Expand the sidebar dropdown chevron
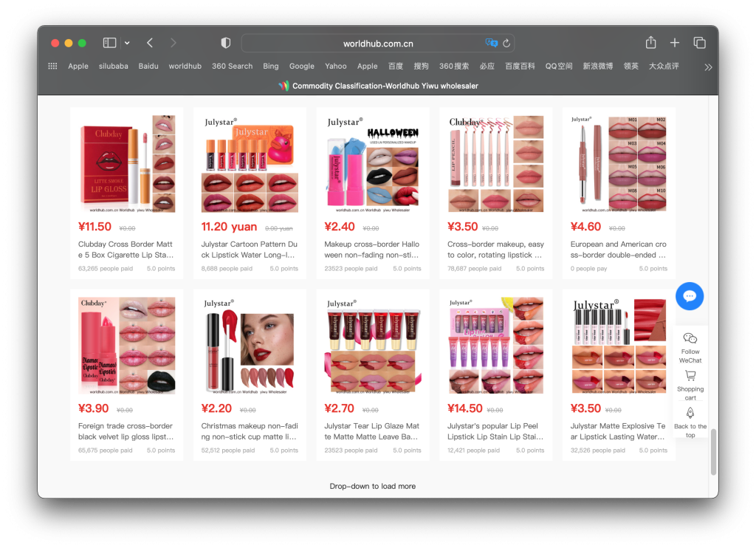756x548 pixels. tap(127, 43)
